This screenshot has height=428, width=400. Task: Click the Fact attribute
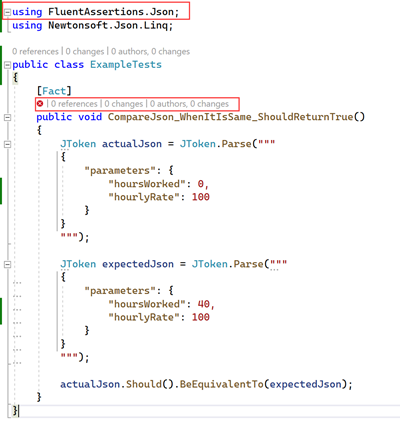(x=54, y=91)
